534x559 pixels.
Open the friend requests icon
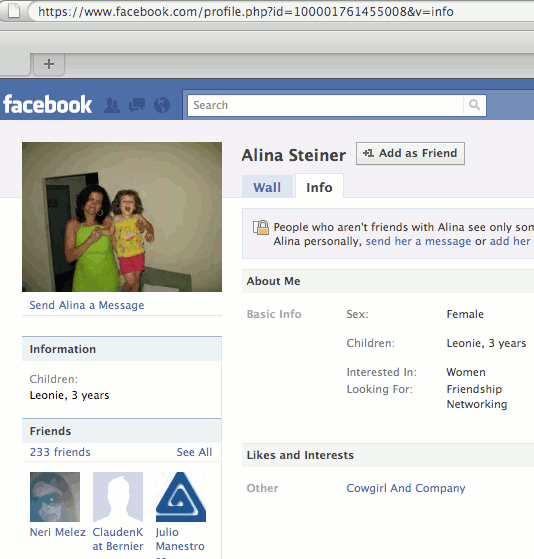(112, 105)
